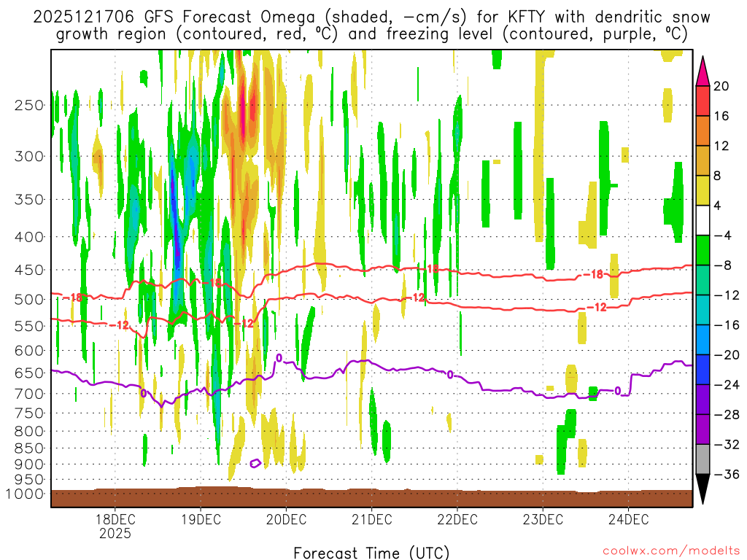Click the 1000 pressure level label

(x=26, y=494)
